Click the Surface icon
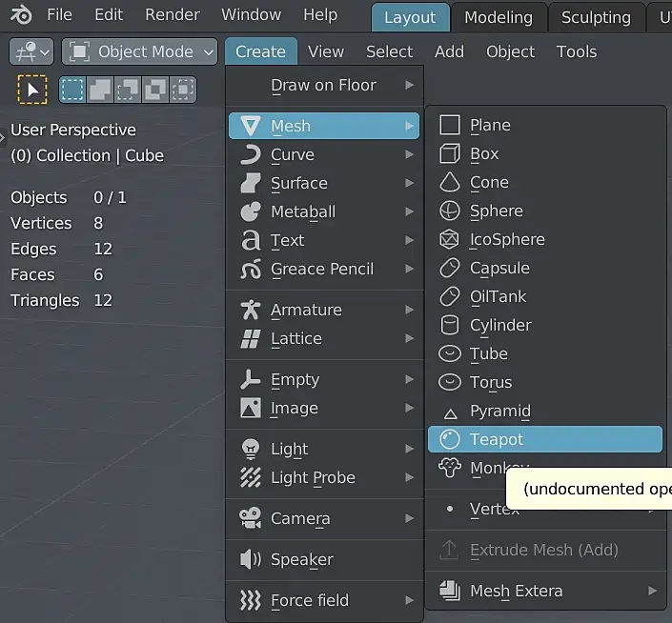 (x=251, y=183)
